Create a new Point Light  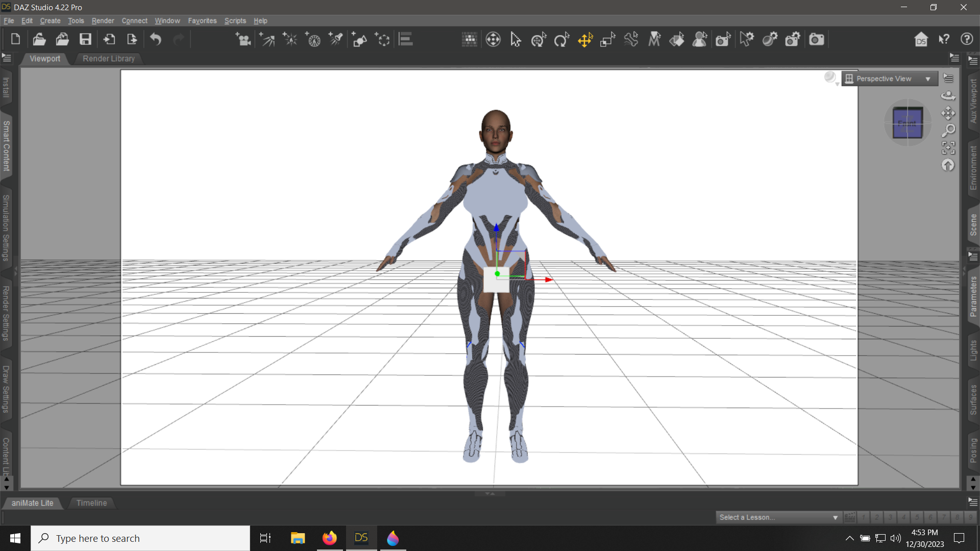pyautogui.click(x=290, y=39)
